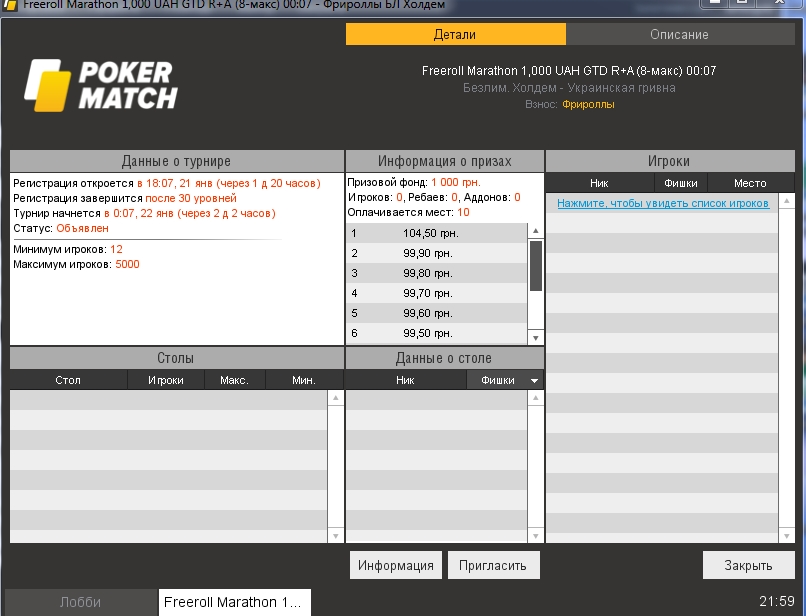
Task: Sort tables by Мин. column header
Action: click(304, 380)
